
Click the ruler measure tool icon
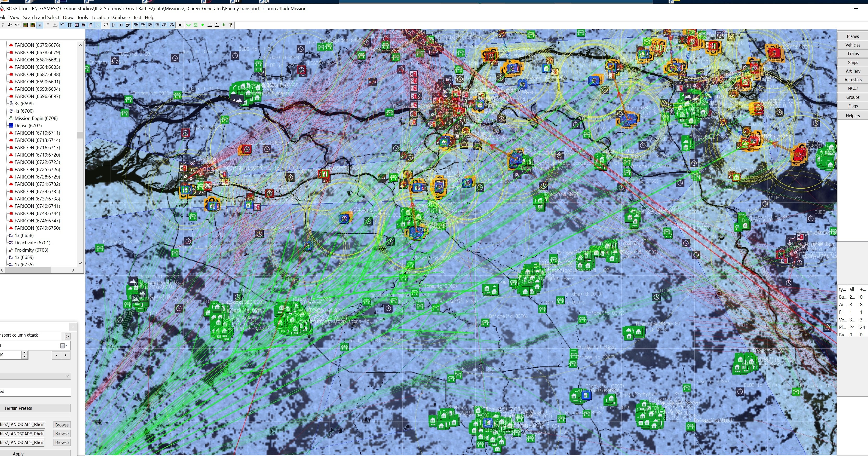[17, 25]
